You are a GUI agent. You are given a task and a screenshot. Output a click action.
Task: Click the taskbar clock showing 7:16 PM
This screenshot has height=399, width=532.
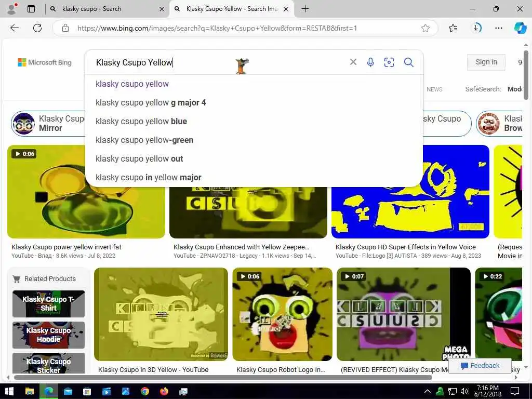coord(487,391)
